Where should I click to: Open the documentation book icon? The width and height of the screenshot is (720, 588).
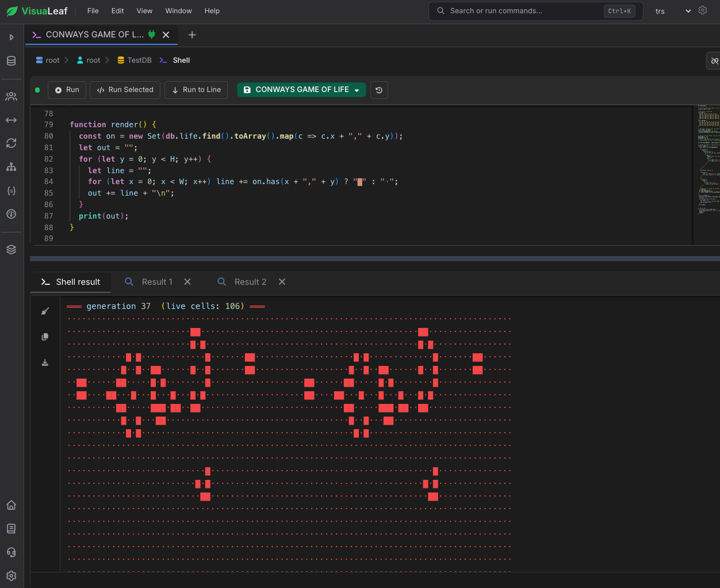[x=12, y=529]
